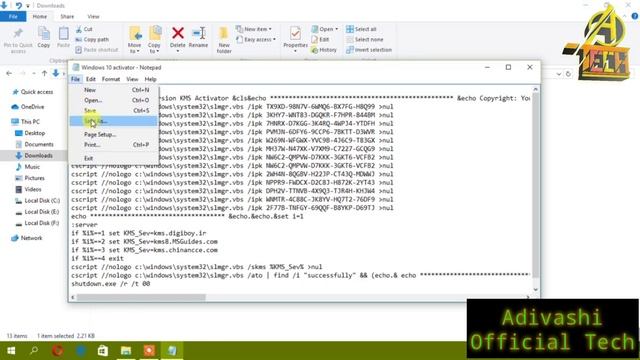The image size is (640, 360).
Task: Open Local Disk (E:) in sidebar
Action: tap(38, 212)
